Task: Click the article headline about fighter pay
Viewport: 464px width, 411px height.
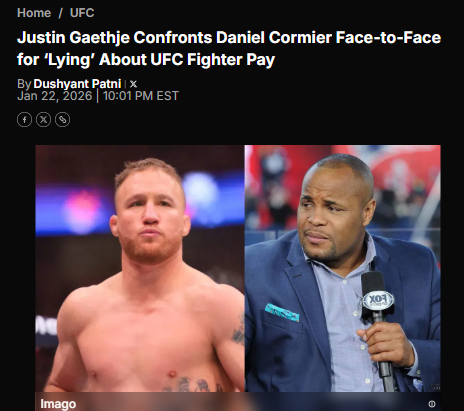Action: coord(229,48)
